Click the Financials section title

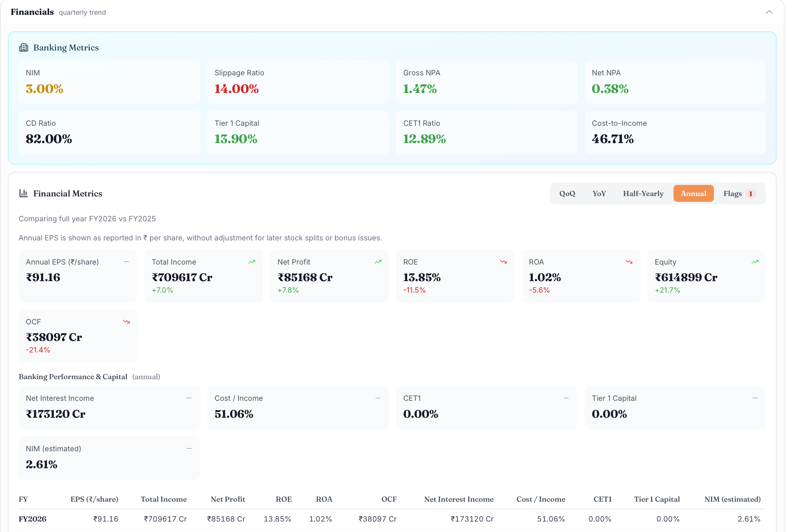click(x=32, y=12)
